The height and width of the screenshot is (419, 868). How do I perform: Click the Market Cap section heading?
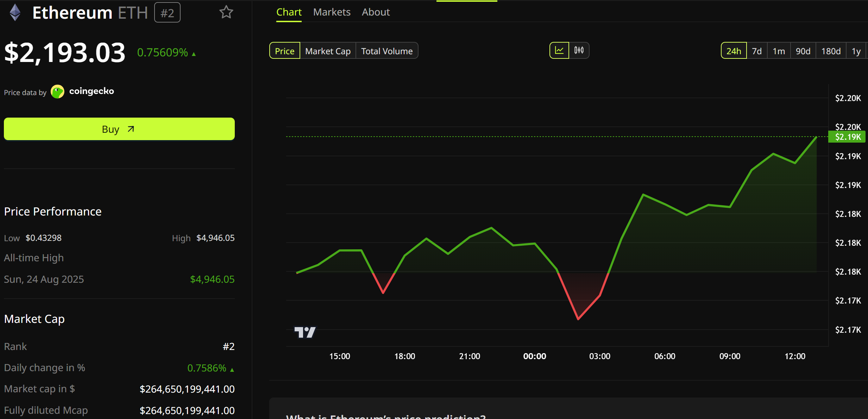pos(34,319)
